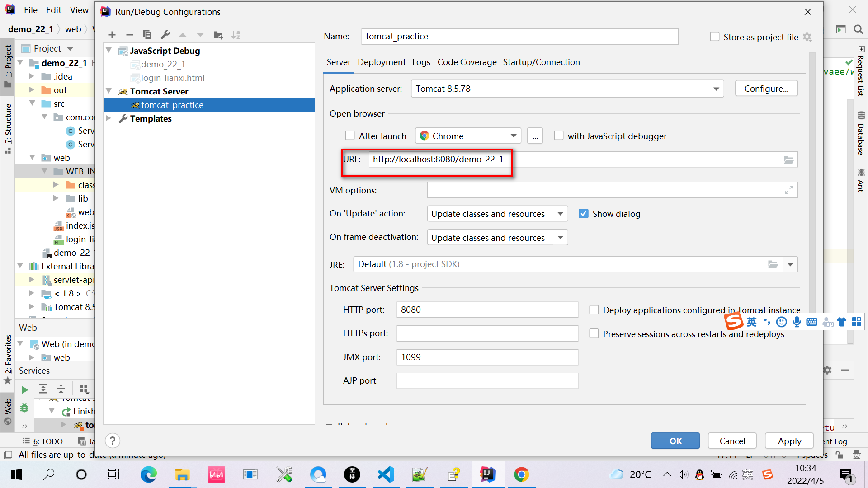Screen dimensions: 868x488
Task: Switch to the Deployment tab
Action: (x=382, y=62)
